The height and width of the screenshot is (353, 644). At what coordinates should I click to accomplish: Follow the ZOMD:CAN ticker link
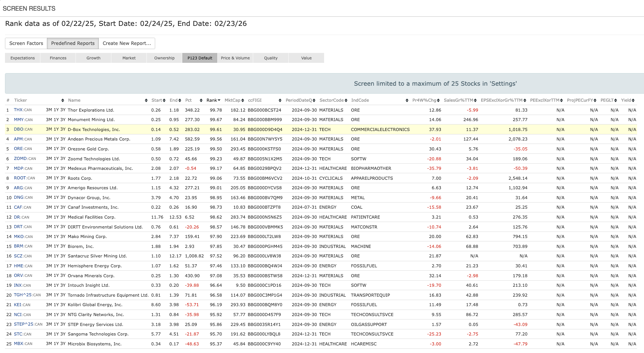pyautogui.click(x=25, y=159)
